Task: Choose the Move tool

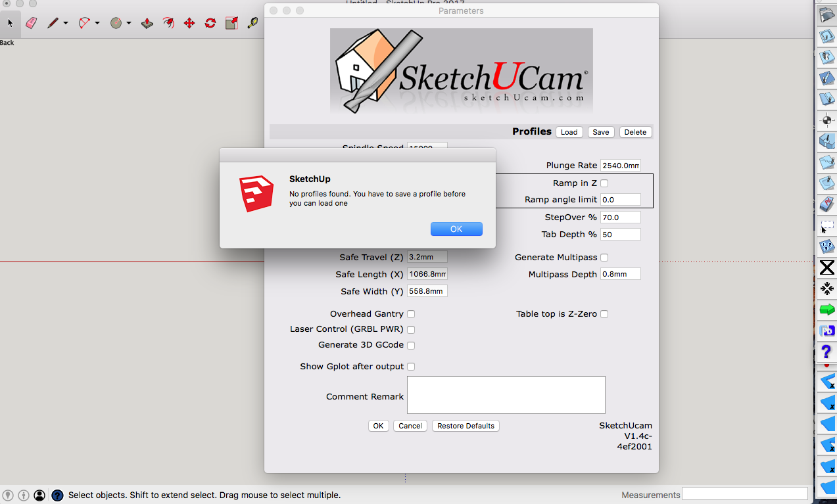Action: 189,23
